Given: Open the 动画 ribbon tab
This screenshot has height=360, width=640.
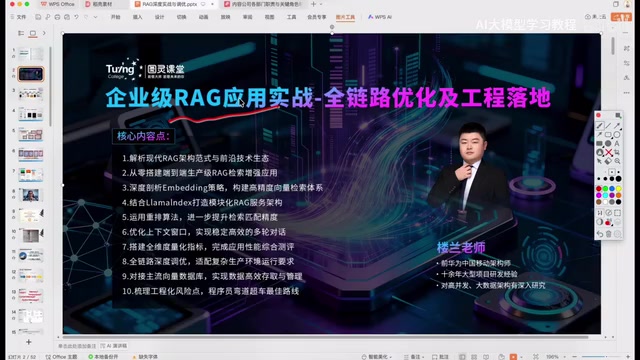Looking at the screenshot, I should pyautogui.click(x=203, y=17).
